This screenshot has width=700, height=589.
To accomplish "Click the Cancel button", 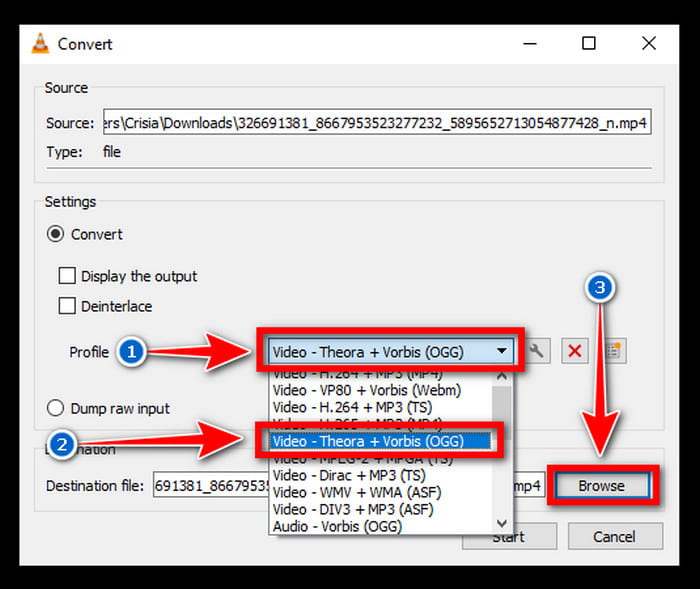I will point(615,536).
